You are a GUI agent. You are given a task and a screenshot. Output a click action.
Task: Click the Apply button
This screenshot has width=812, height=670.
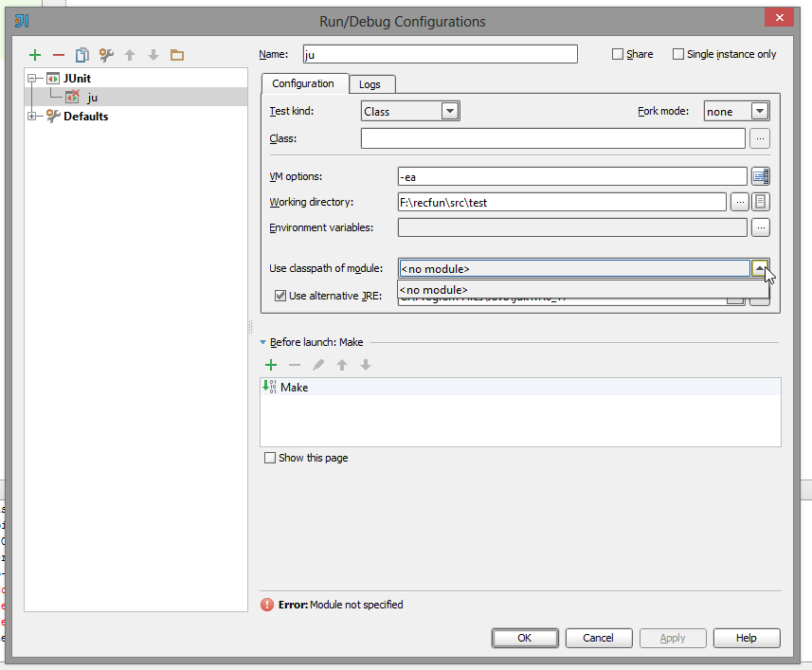coord(673,638)
